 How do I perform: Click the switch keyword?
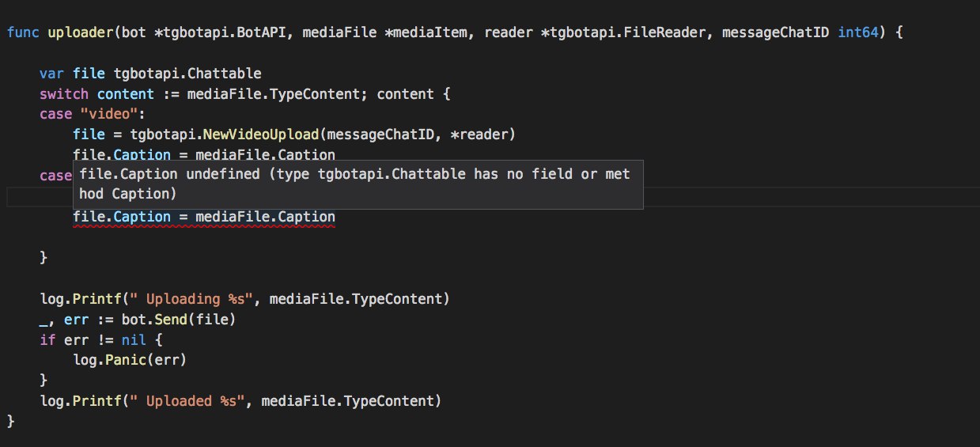click(63, 94)
